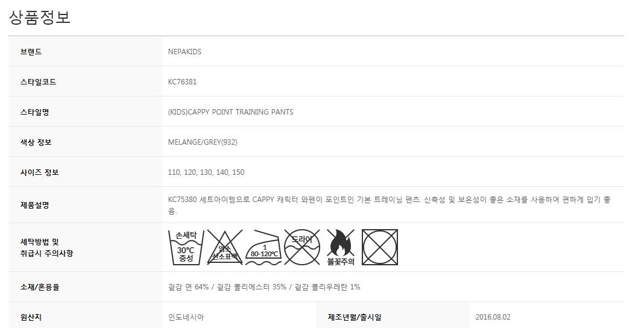The height and width of the screenshot is (328, 644).
Task: Click the style code KC76381
Action: click(182, 82)
